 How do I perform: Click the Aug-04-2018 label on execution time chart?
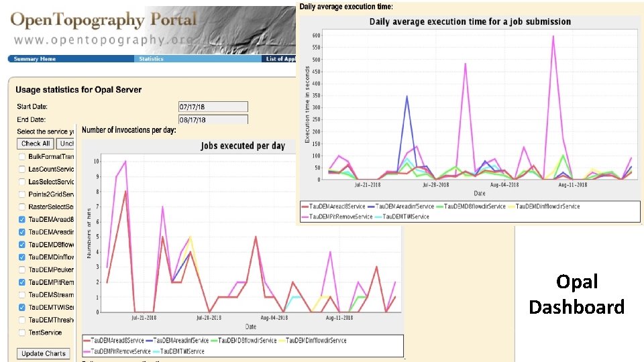point(504,185)
